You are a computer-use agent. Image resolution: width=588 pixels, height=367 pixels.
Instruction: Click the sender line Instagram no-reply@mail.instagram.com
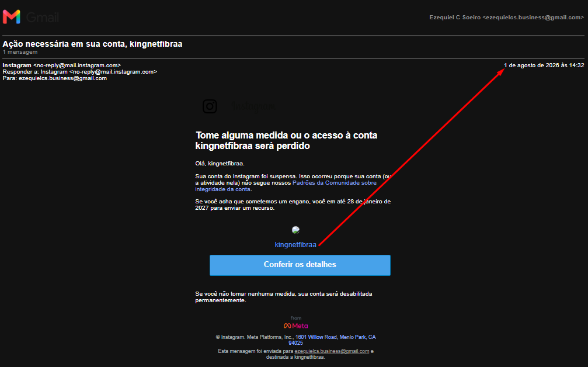[61, 65]
